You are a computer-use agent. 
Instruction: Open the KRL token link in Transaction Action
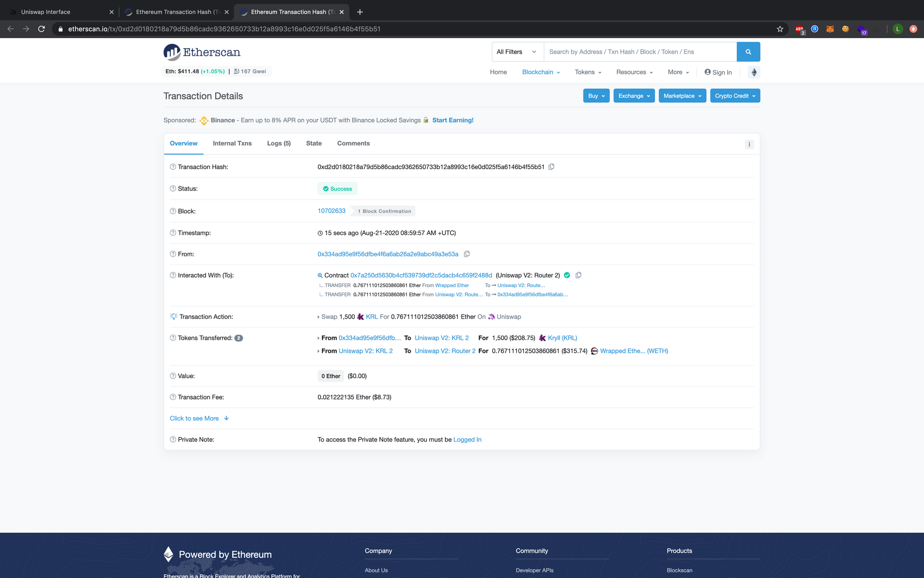click(x=371, y=317)
